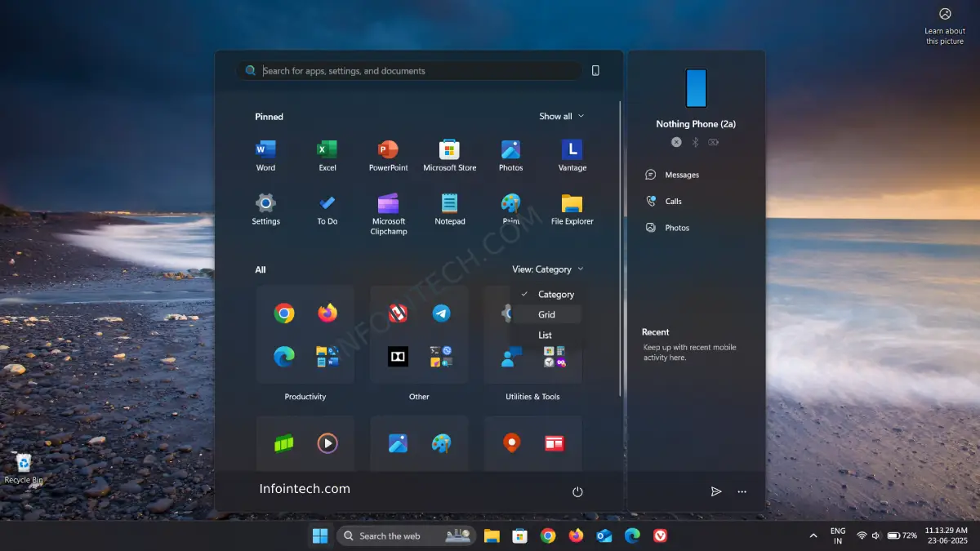Expand Other folder's small app group
The image size is (980, 551).
pos(441,356)
